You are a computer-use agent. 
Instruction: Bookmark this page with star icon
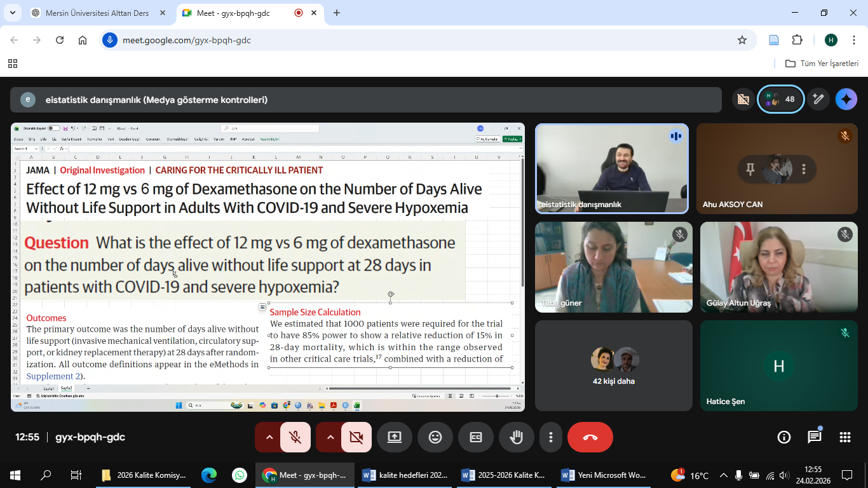click(742, 40)
